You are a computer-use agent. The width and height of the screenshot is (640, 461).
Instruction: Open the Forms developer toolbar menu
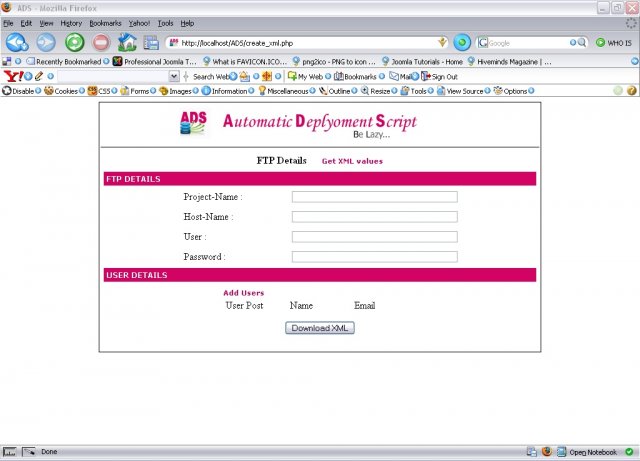(139, 91)
